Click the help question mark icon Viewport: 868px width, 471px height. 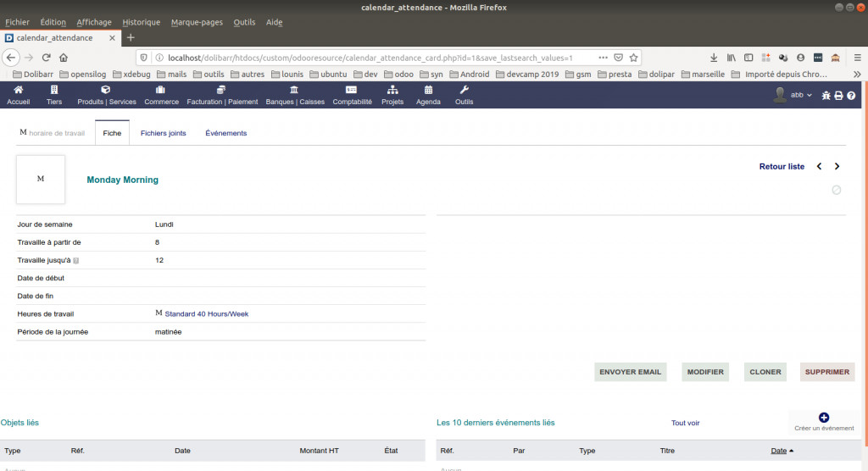[x=850, y=96]
